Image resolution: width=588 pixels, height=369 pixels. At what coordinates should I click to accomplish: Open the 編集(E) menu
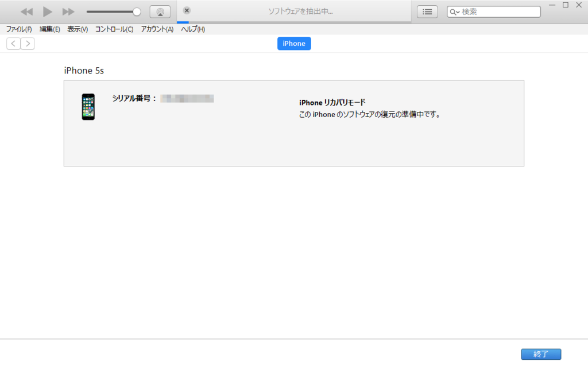(49, 29)
